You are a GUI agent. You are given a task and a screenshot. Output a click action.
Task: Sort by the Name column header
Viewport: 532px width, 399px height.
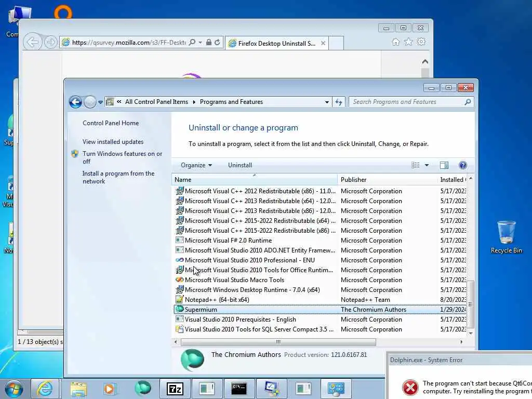[x=255, y=179]
